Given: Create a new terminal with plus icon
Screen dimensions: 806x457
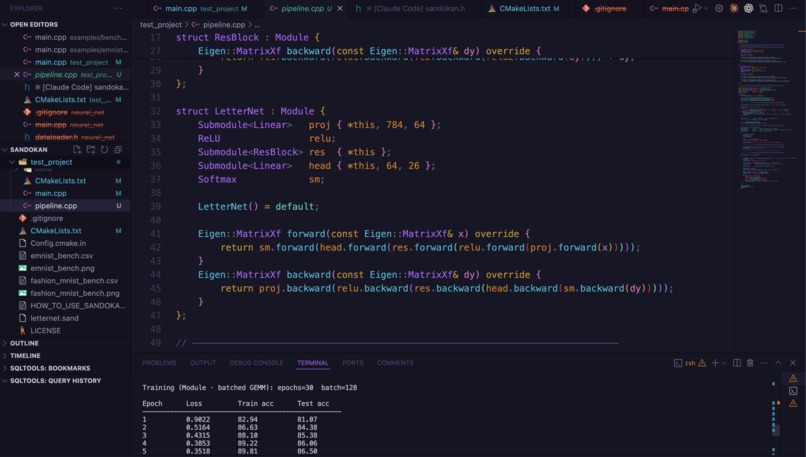Looking at the screenshot, I should click(715, 363).
